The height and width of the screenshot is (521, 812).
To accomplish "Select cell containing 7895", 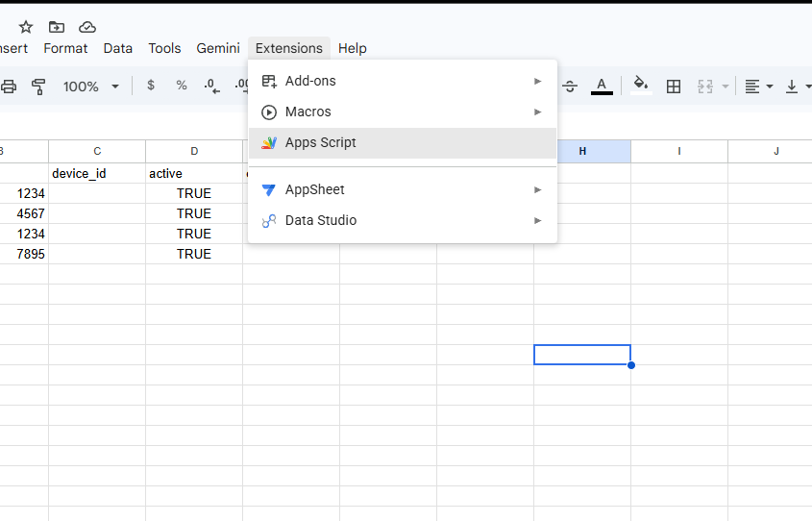I will click(x=24, y=254).
